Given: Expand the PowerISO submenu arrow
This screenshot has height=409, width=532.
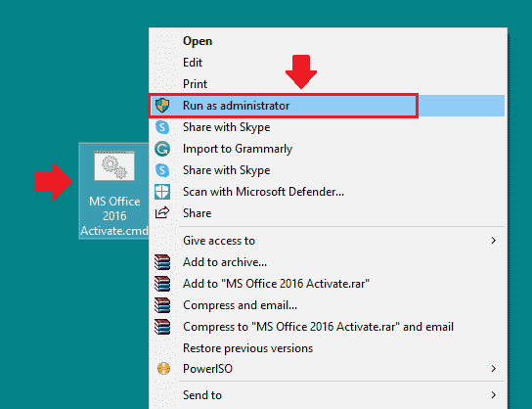Looking at the screenshot, I should (x=493, y=368).
